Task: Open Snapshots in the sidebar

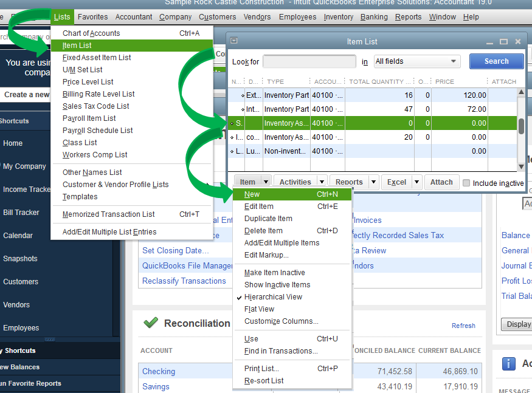Action: [20, 259]
